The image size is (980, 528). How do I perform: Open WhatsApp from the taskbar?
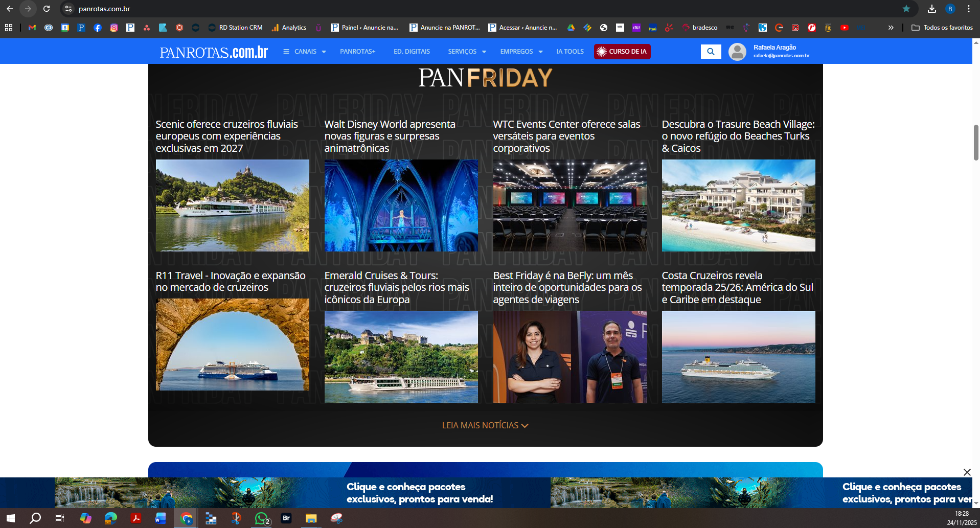point(261,518)
